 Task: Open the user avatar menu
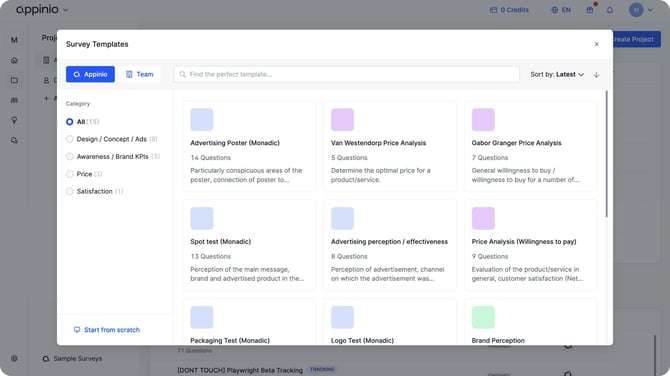point(641,10)
